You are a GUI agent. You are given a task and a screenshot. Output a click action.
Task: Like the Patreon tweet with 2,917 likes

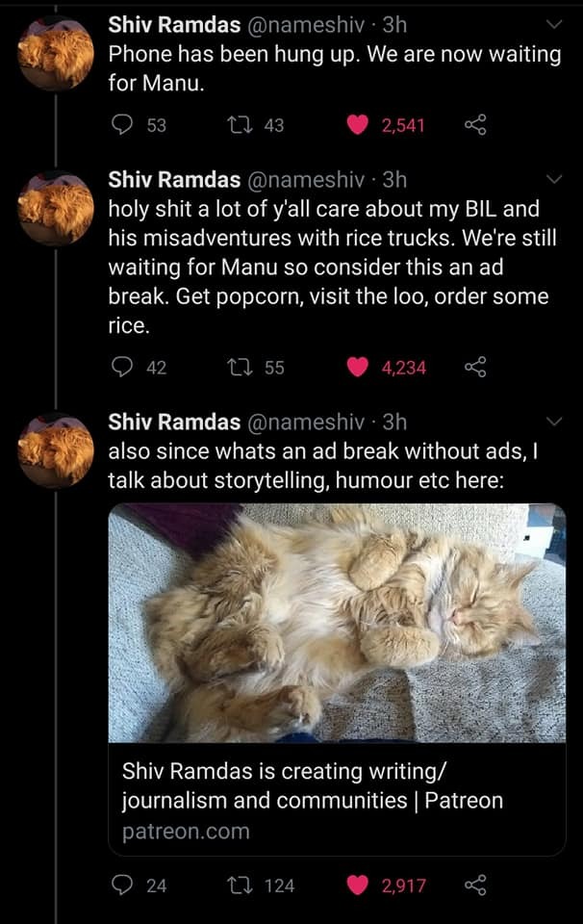358,885
